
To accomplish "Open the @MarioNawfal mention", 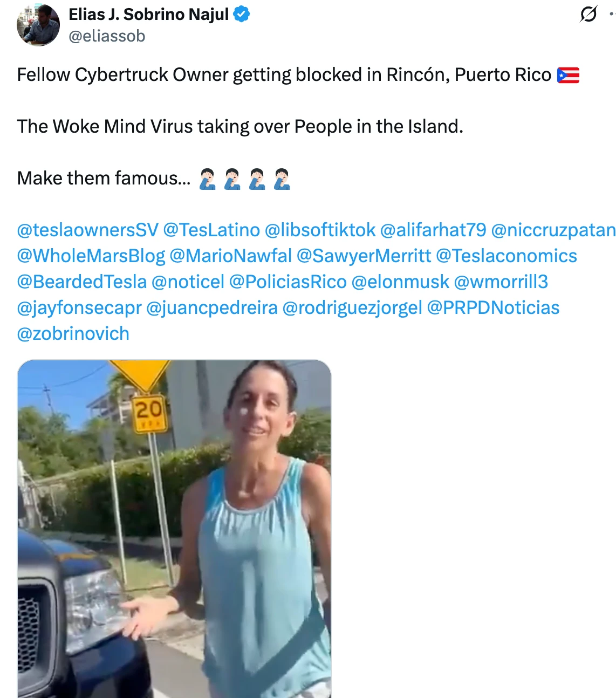I will (x=231, y=256).
